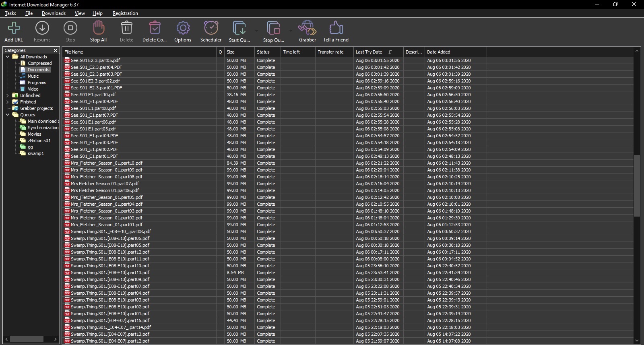Click the Add URL toolbar icon
The height and width of the screenshot is (345, 644).
tap(14, 28)
